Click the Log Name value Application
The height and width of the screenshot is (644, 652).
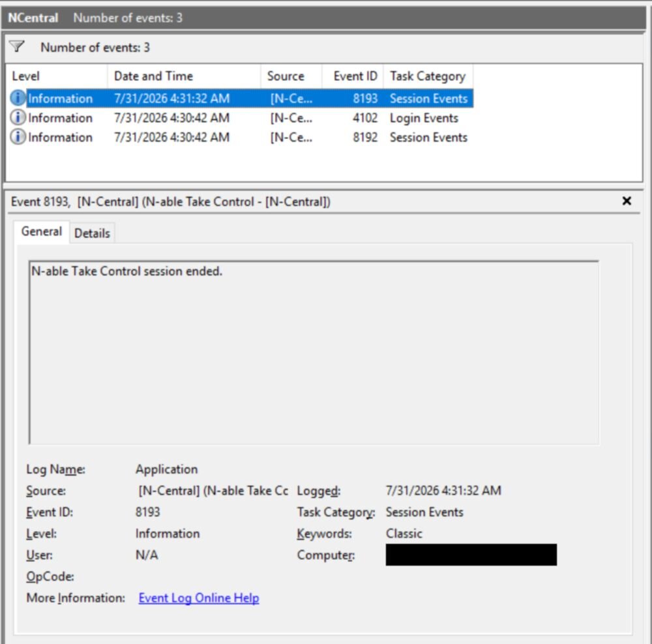(x=166, y=469)
